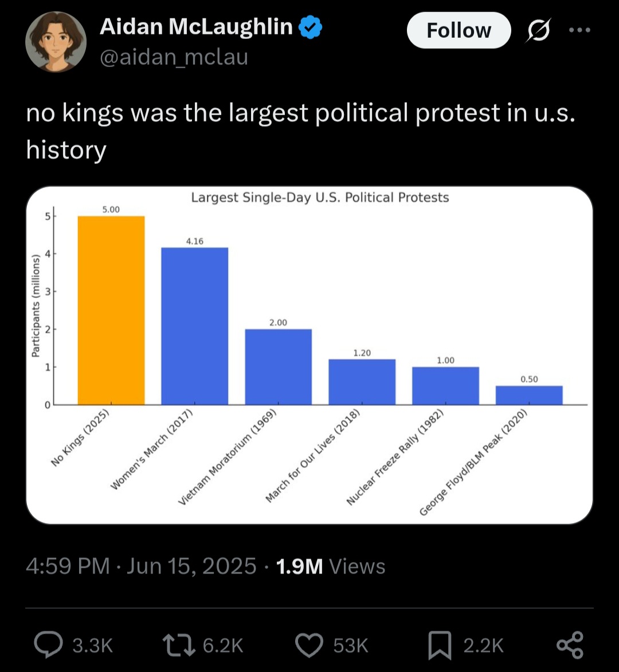Viewport: 619px width, 672px height.
Task: Open the three-dot more options menu
Action: (579, 30)
